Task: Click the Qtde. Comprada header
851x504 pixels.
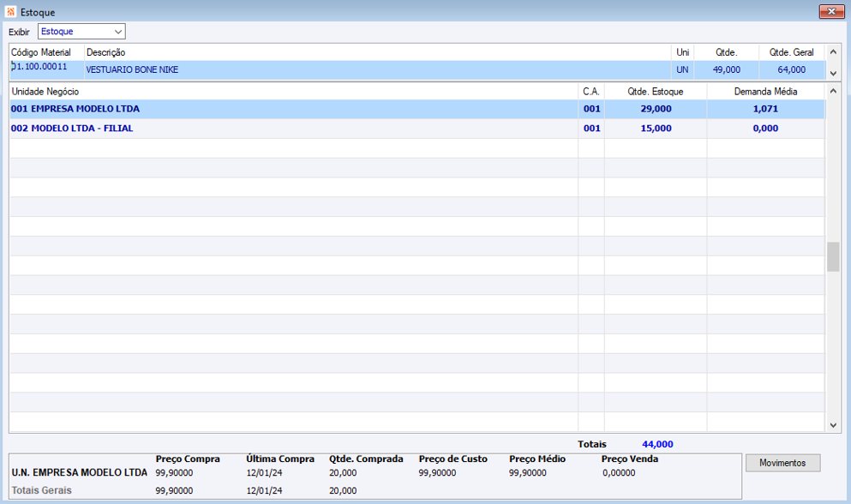Action: [x=366, y=459]
